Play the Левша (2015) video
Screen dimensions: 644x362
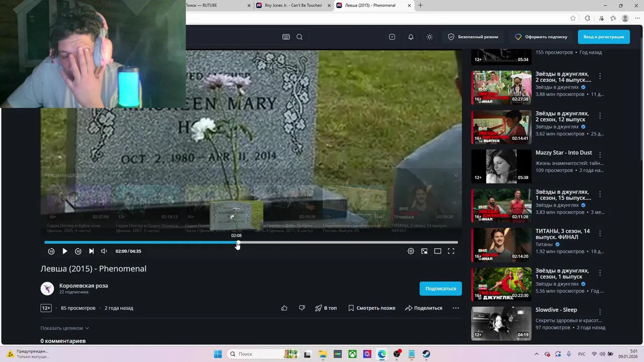point(64,251)
